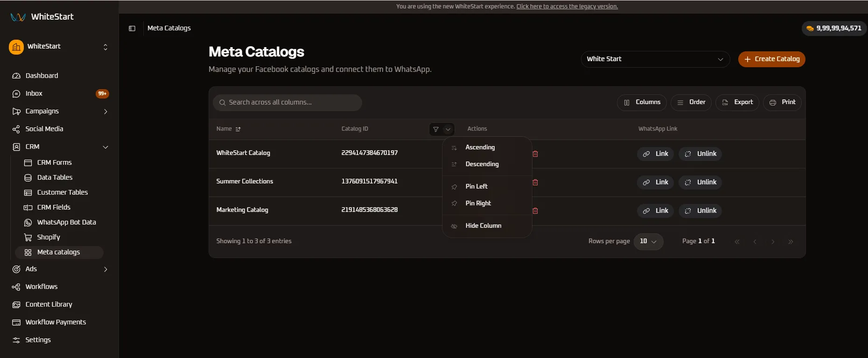Go to the next page
868x358 pixels.
coord(773,242)
